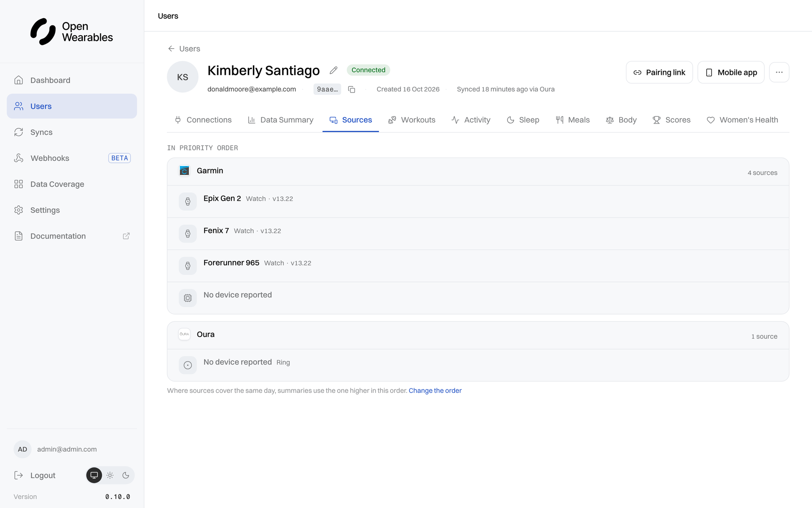
Task: Open Data Coverage in the sidebar
Action: pyautogui.click(x=72, y=184)
